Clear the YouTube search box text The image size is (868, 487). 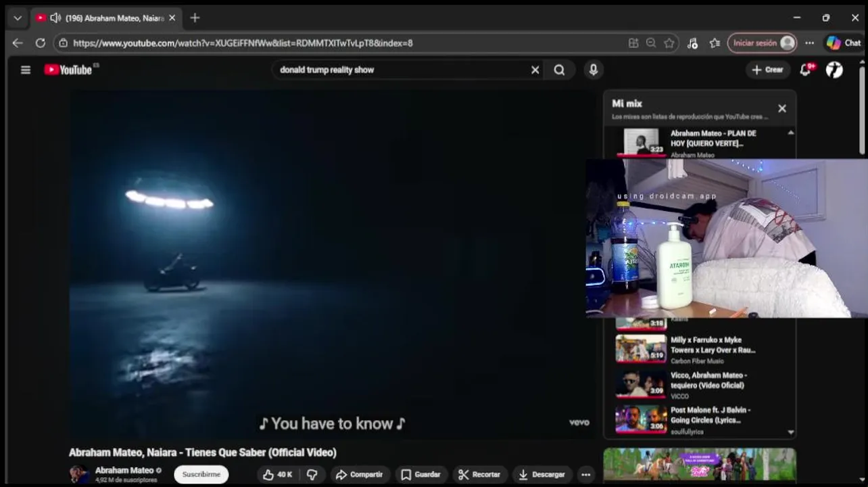click(x=535, y=70)
